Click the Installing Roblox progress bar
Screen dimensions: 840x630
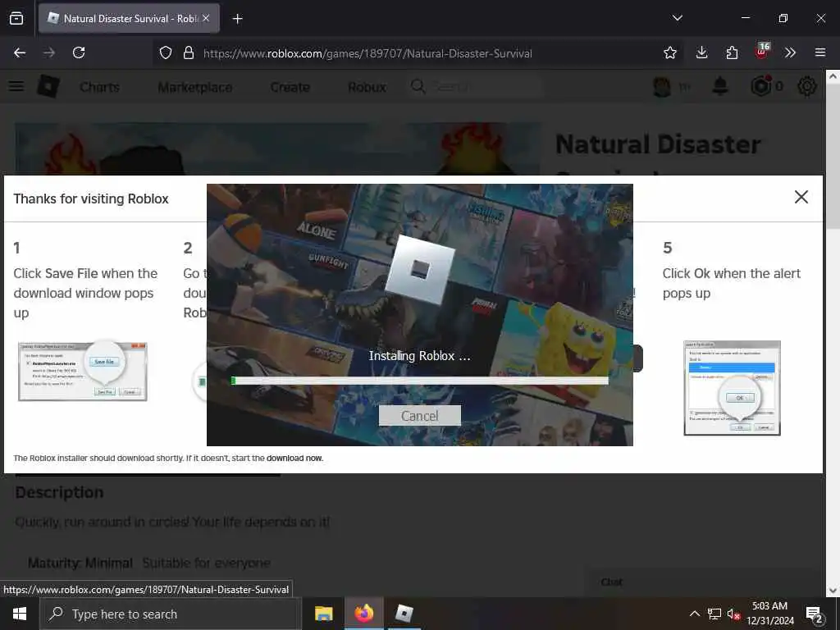[x=419, y=381]
